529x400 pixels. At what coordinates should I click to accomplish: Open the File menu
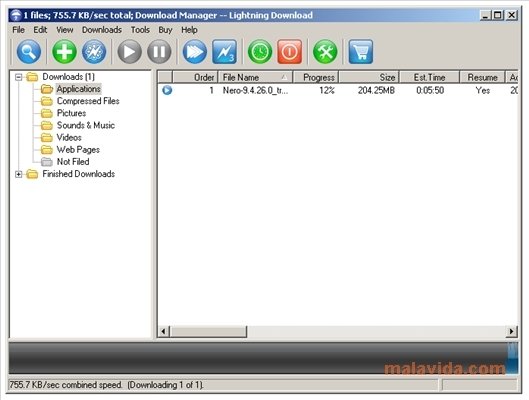click(18, 30)
